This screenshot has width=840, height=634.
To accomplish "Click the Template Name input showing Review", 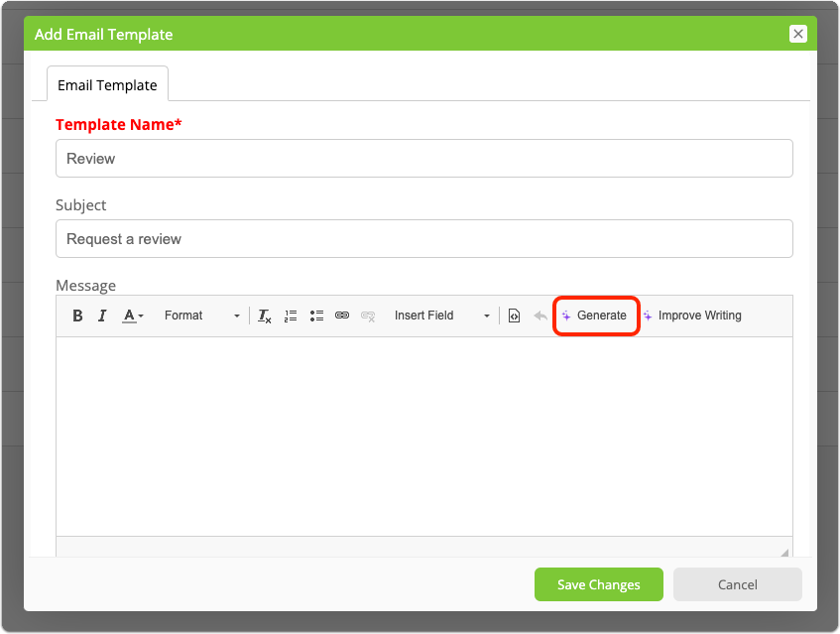I will pos(424,158).
